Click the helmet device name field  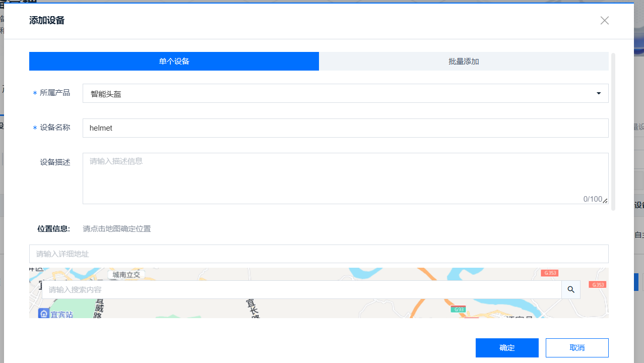[x=345, y=128]
